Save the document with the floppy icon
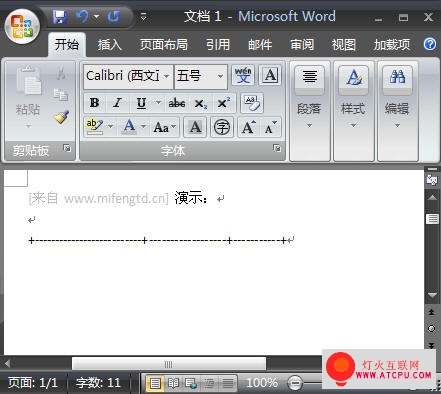Image resolution: width=441 pixels, height=394 pixels. pyautogui.click(x=60, y=17)
